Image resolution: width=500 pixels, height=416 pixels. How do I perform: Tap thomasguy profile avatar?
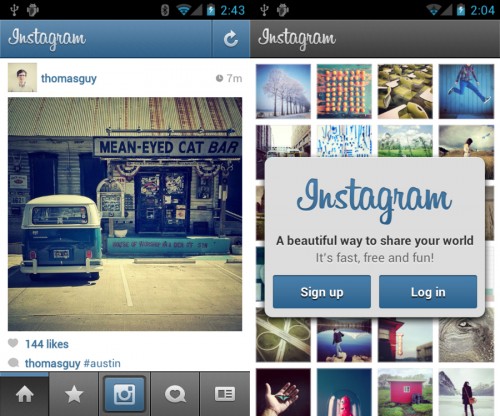pyautogui.click(x=22, y=77)
